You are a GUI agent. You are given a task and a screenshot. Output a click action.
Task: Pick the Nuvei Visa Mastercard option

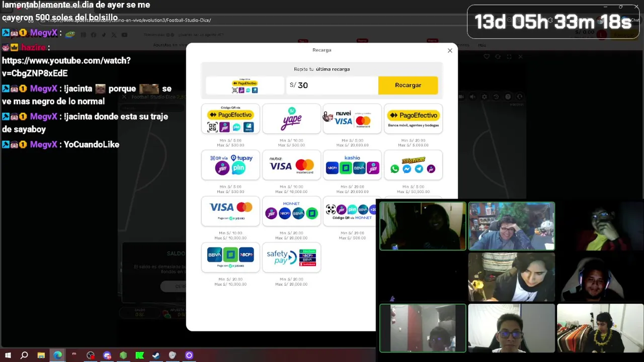(352, 119)
